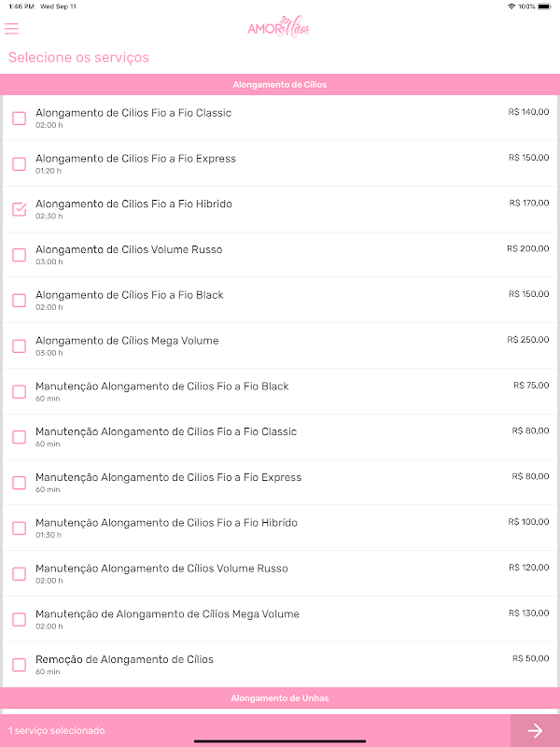Tap the R$ 120,00 Manutenção Volume Russo price
Screen dimensions: 560x747
[x=528, y=568]
